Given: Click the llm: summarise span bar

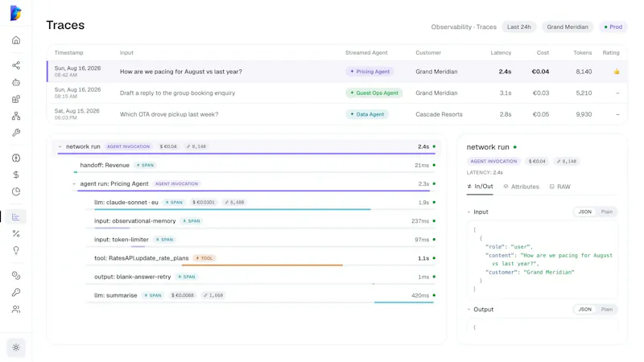Looking at the screenshot, I should point(404,302).
